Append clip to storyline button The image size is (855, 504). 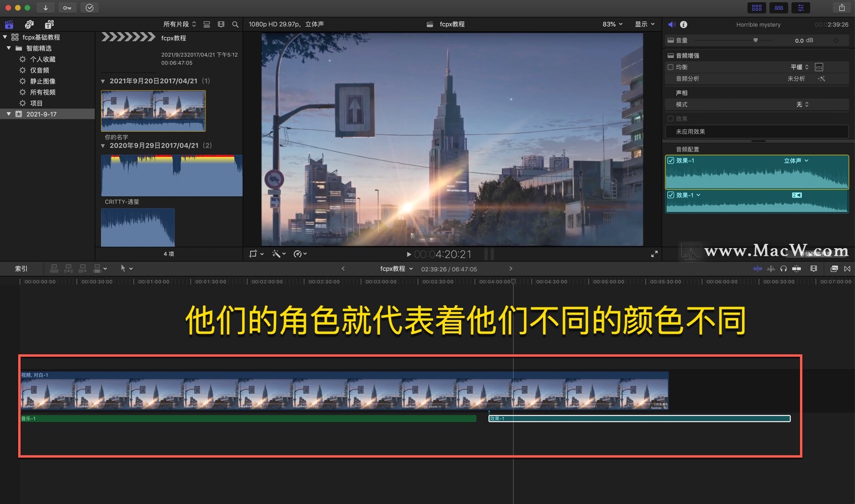click(83, 269)
